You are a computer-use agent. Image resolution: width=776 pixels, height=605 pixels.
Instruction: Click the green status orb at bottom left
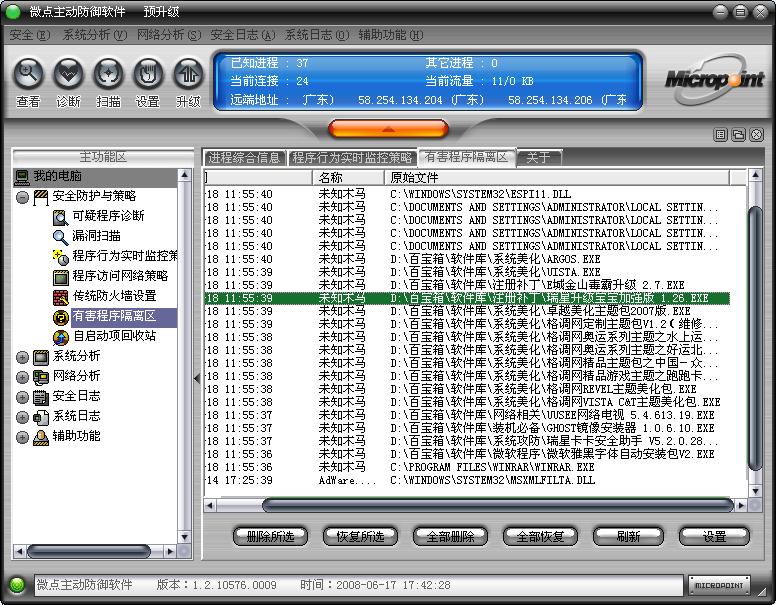pyautogui.click(x=17, y=585)
